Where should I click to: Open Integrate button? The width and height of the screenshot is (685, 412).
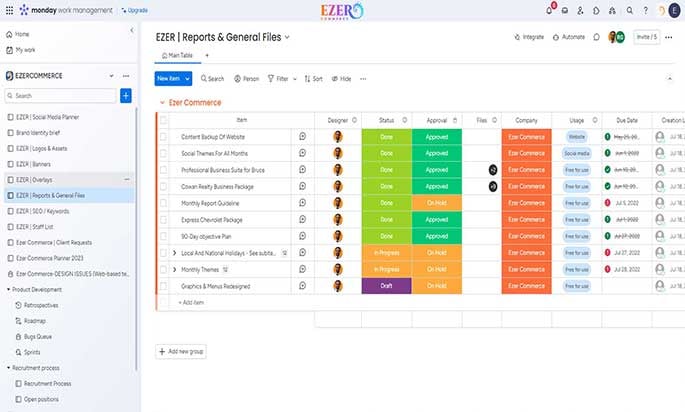529,37
